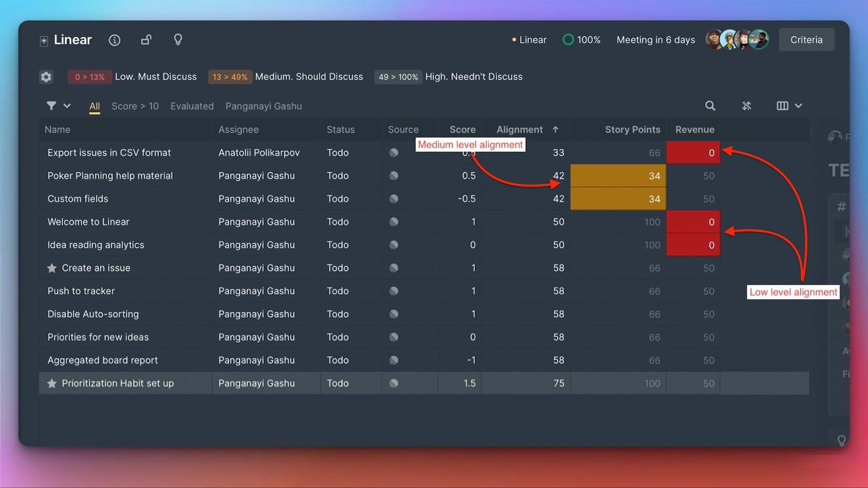
Task: Toggle star on Prioritization Habit set up
Action: pos(52,384)
